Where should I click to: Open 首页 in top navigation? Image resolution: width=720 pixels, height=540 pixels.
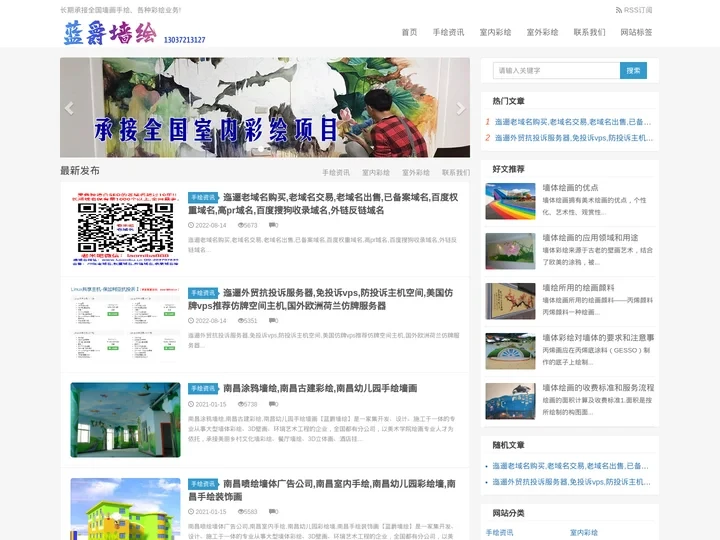pos(409,32)
